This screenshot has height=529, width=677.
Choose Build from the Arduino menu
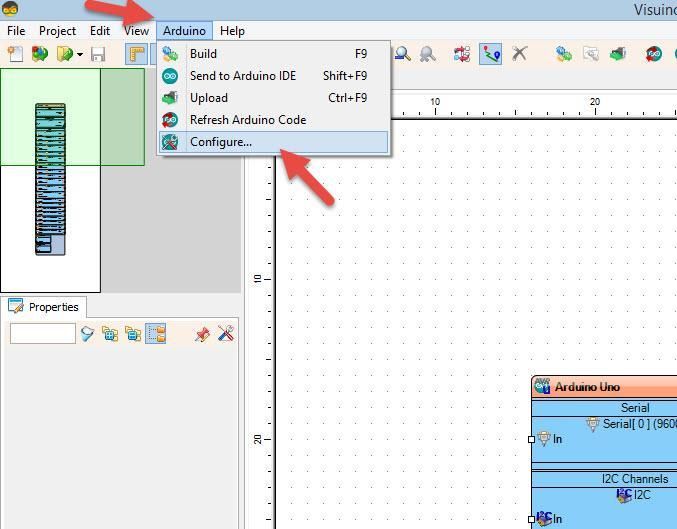coord(274,54)
